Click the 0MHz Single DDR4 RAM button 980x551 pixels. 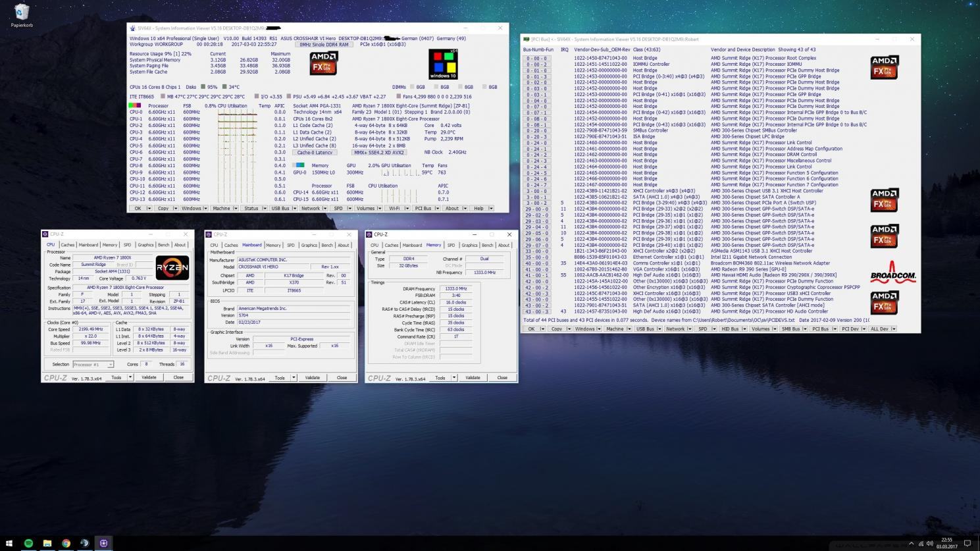tap(323, 45)
